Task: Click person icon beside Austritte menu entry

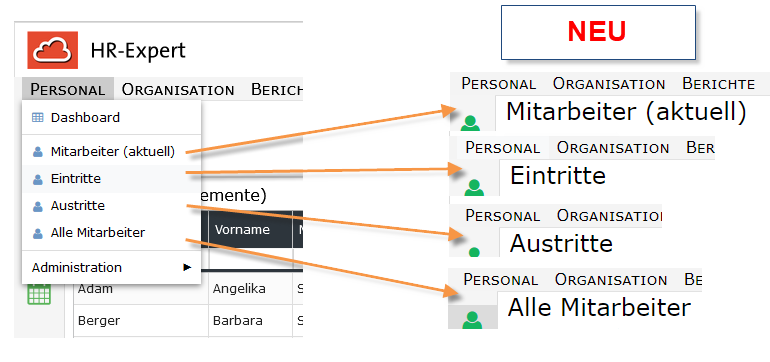Action: coord(38,205)
